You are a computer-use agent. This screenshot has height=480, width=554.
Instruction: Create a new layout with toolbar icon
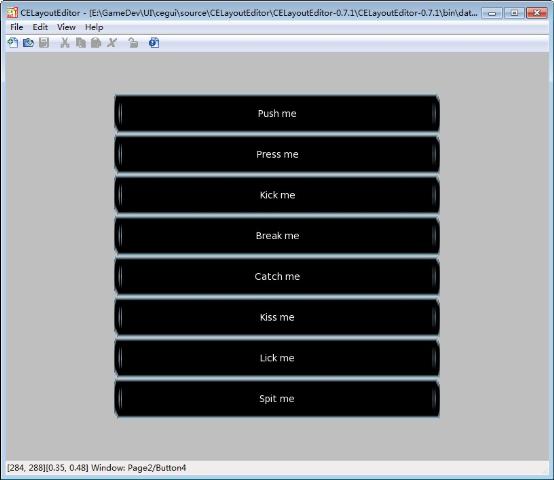13,43
